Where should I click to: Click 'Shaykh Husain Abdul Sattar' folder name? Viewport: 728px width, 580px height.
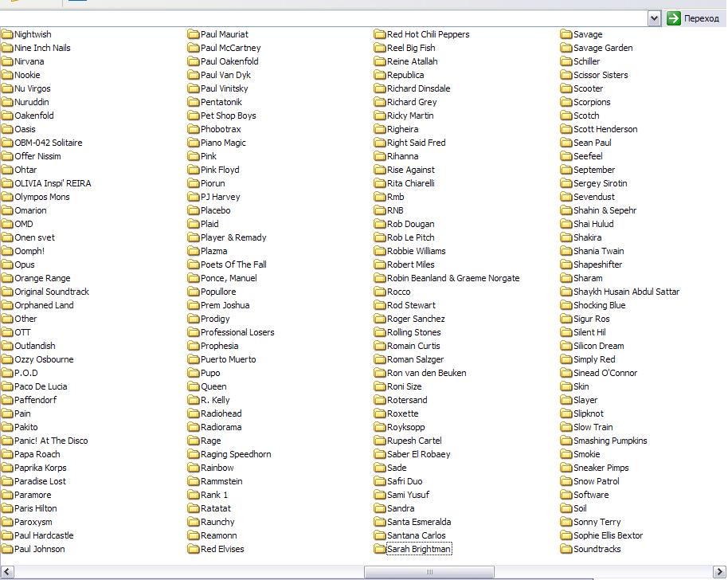pyautogui.click(x=627, y=292)
